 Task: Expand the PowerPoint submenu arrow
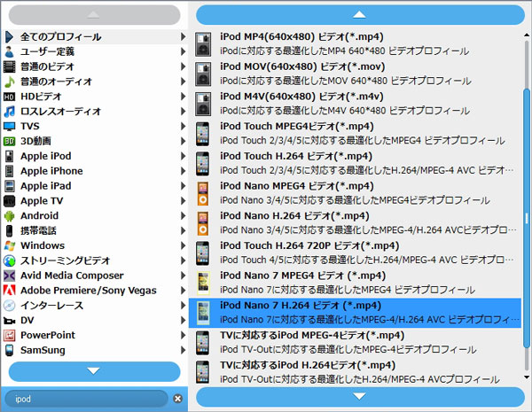(183, 335)
